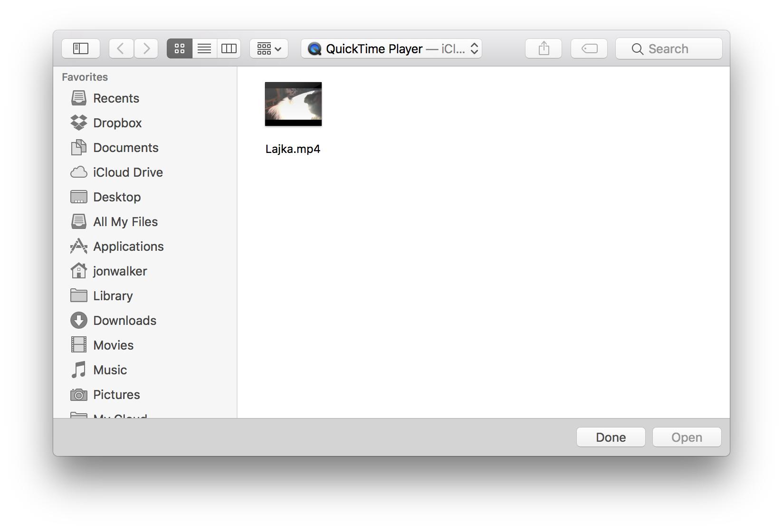The width and height of the screenshot is (783, 532).
Task: Click the Open button
Action: pyautogui.click(x=687, y=437)
